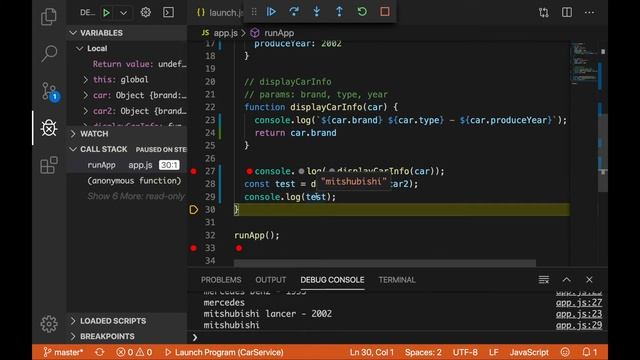Click Show 6 More: read-only frames
640x360 pixels.
136,196
